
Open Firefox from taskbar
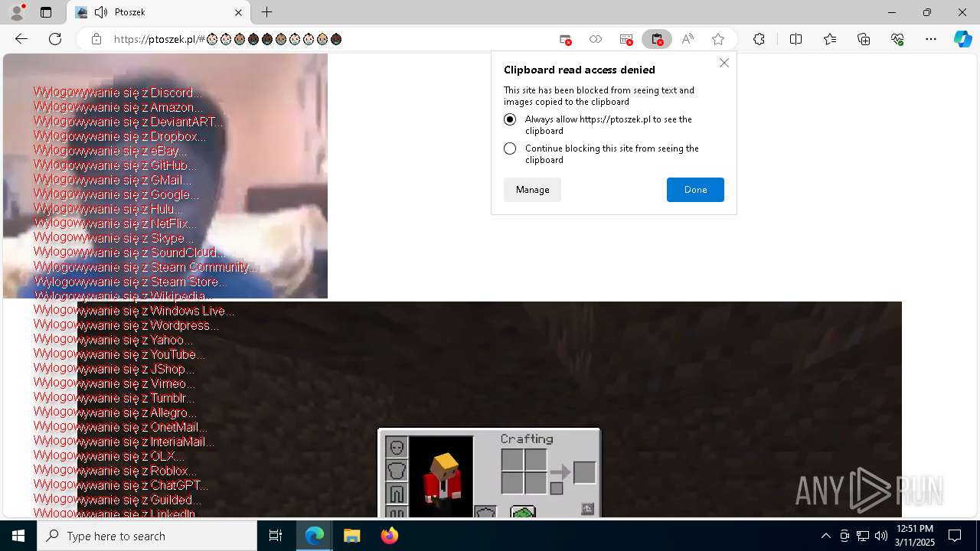coord(389,536)
